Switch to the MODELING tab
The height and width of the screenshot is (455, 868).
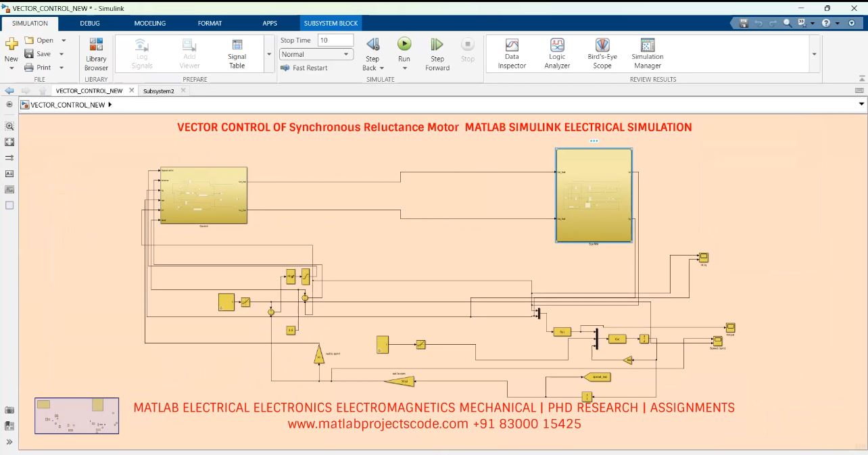click(x=149, y=23)
